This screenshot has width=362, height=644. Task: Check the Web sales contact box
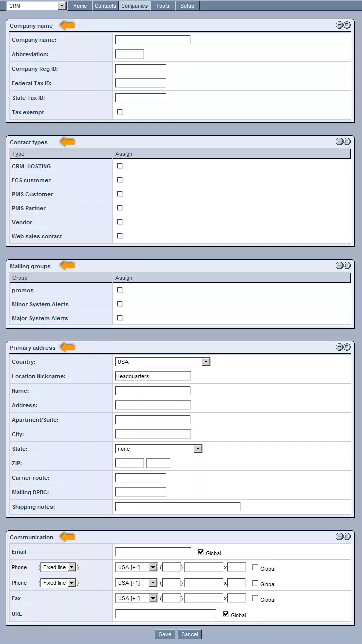tap(120, 236)
